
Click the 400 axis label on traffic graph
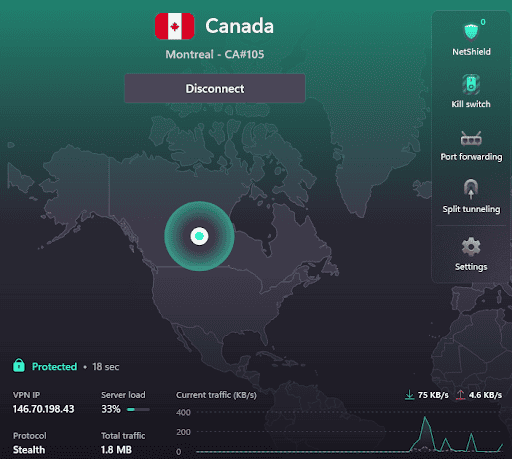(183, 412)
